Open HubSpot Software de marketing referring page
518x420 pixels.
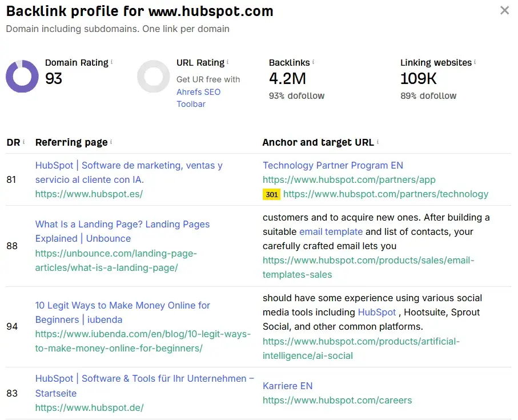[x=129, y=172]
